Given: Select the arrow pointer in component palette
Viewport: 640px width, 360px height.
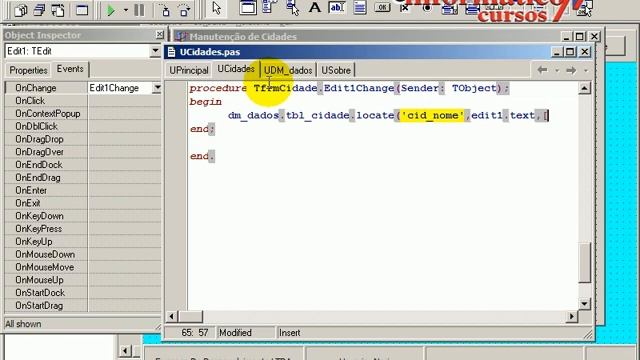Looking at the screenshot, I should 217,8.
